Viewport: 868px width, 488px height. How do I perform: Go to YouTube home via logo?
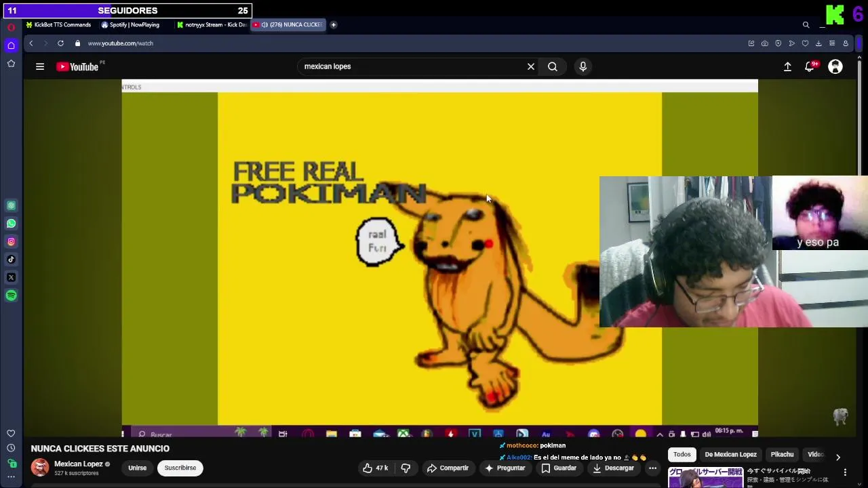77,66
